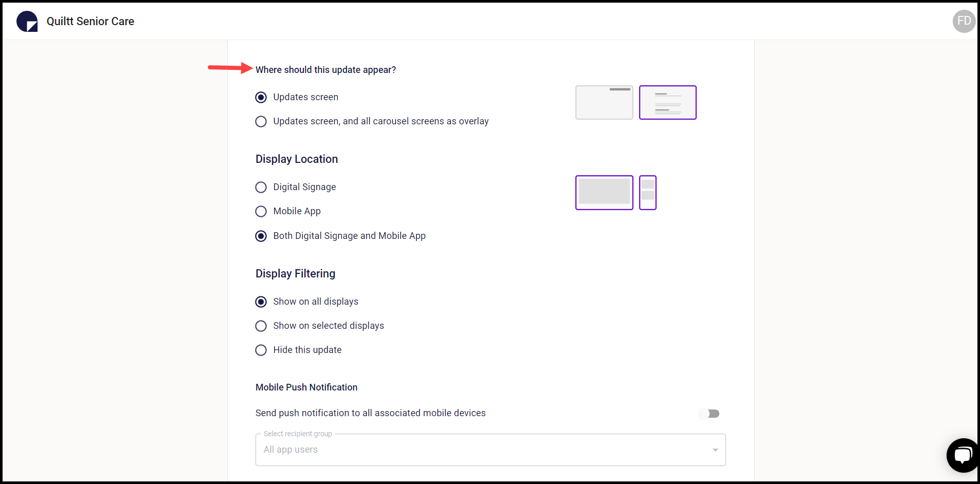The width and height of the screenshot is (980, 484).
Task: Select 'Both Digital Signage and Mobile App'
Action: click(x=261, y=236)
